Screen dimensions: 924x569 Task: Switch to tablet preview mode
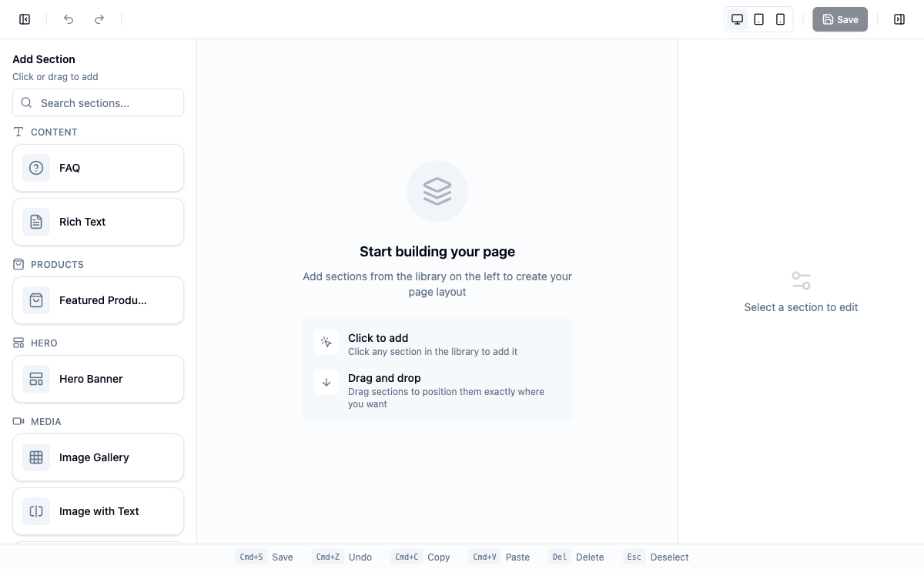758,19
